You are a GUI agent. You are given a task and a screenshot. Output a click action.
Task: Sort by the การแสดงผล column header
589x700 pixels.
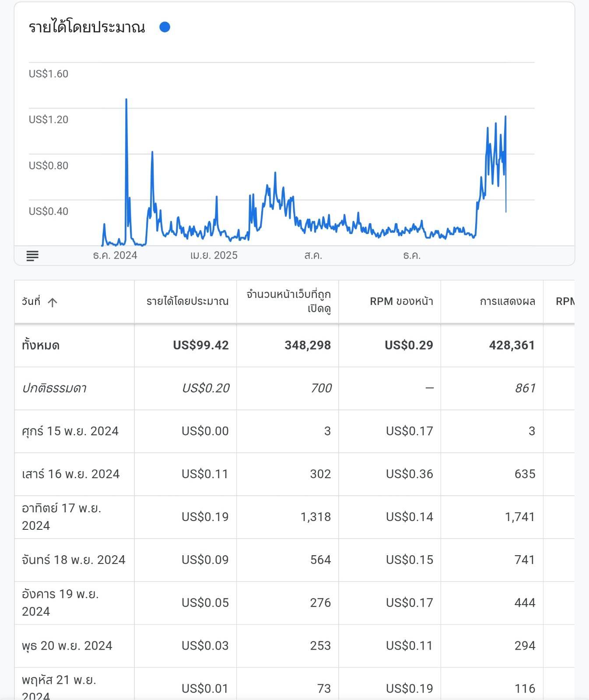[492, 302]
